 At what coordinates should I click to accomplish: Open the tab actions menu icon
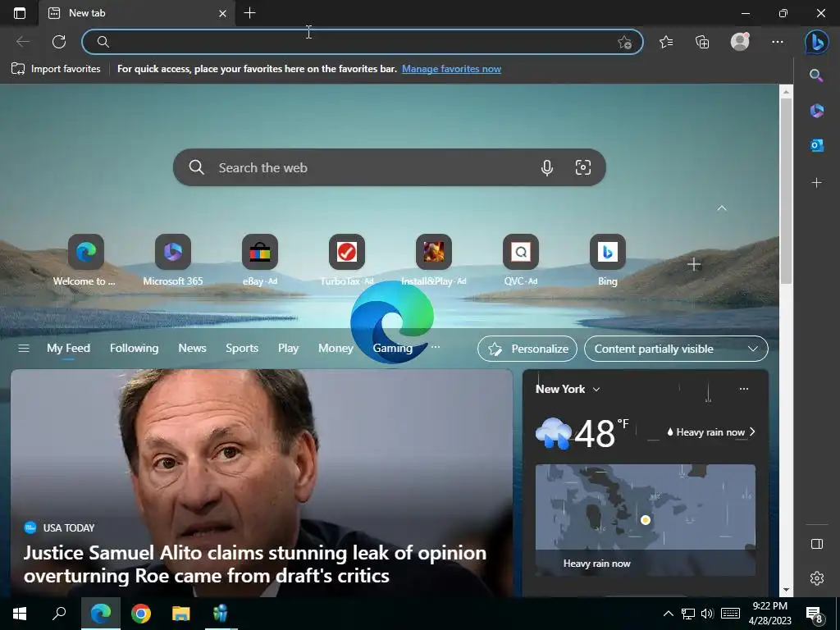pos(20,13)
